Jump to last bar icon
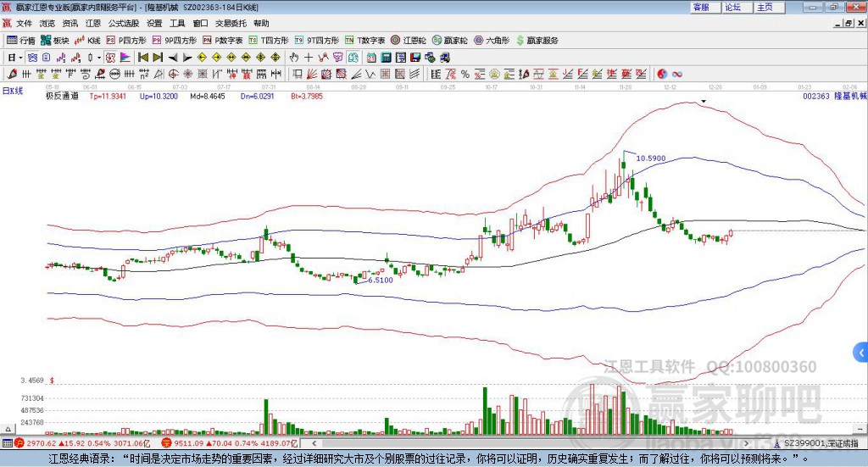Screen dimensions: 868x467 coord(158,58)
